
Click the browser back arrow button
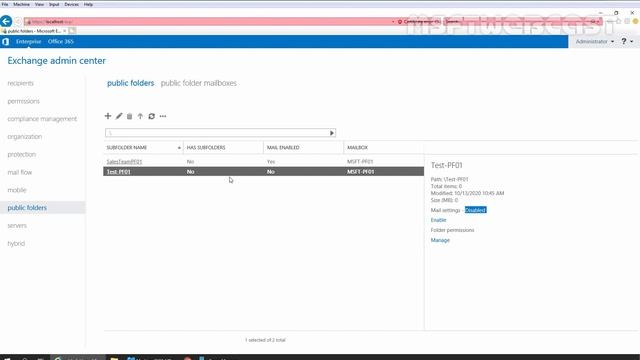[x=6, y=21]
